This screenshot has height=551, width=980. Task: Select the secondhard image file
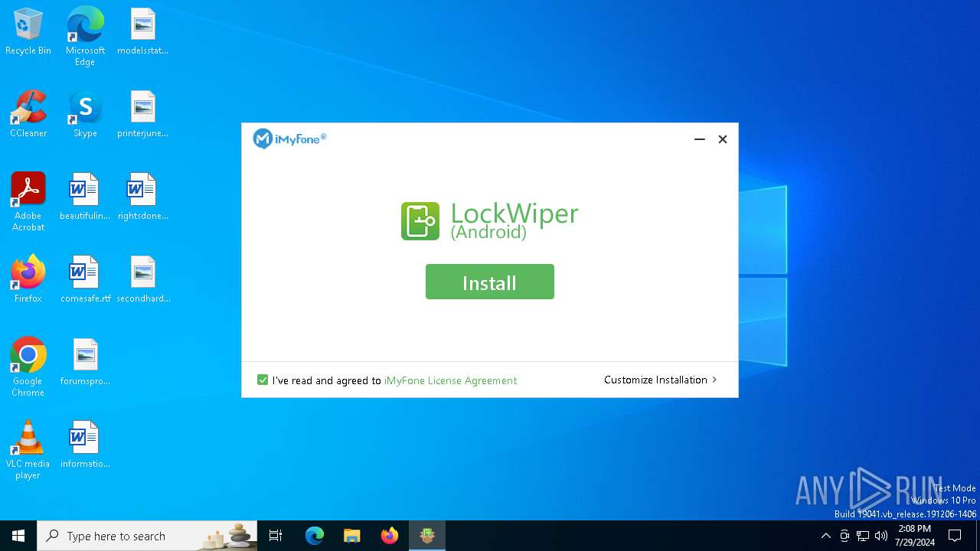[x=142, y=280]
